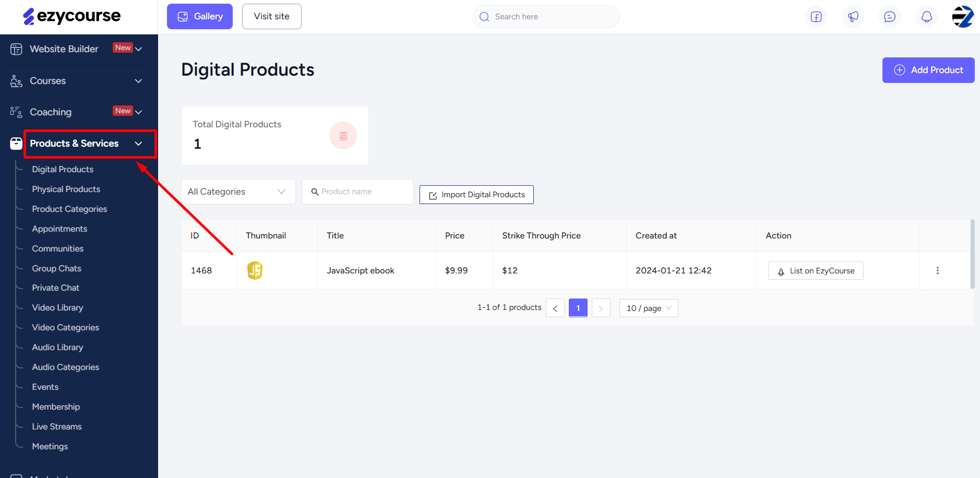
Task: Open Digital Products in sidebar
Action: pyautogui.click(x=63, y=169)
